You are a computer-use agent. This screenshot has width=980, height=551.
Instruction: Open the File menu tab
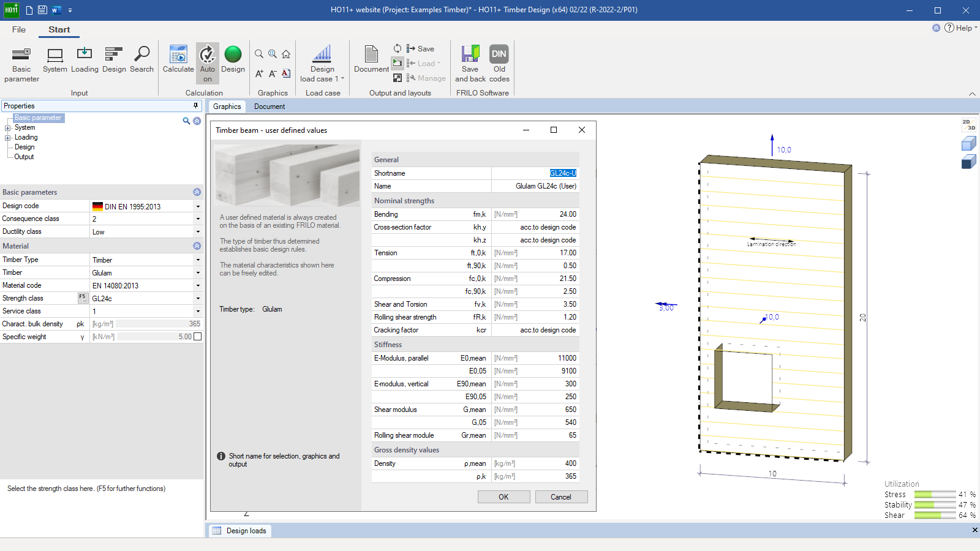click(19, 29)
